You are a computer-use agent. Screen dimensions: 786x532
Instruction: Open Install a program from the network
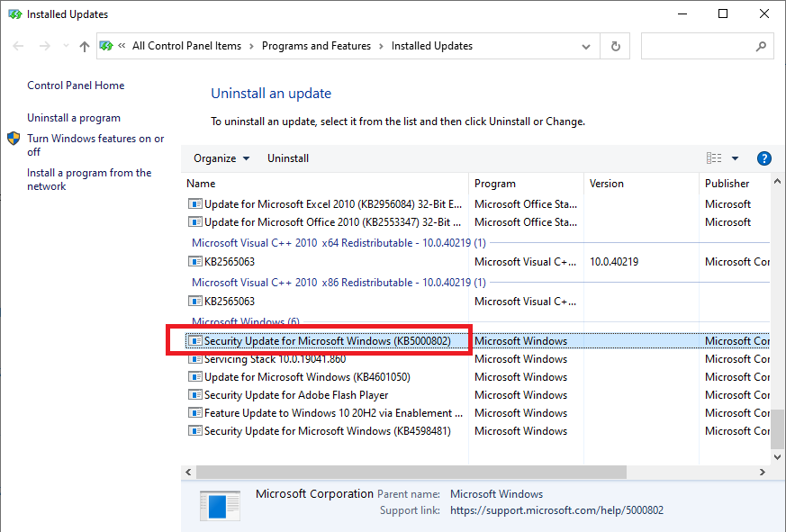89,179
